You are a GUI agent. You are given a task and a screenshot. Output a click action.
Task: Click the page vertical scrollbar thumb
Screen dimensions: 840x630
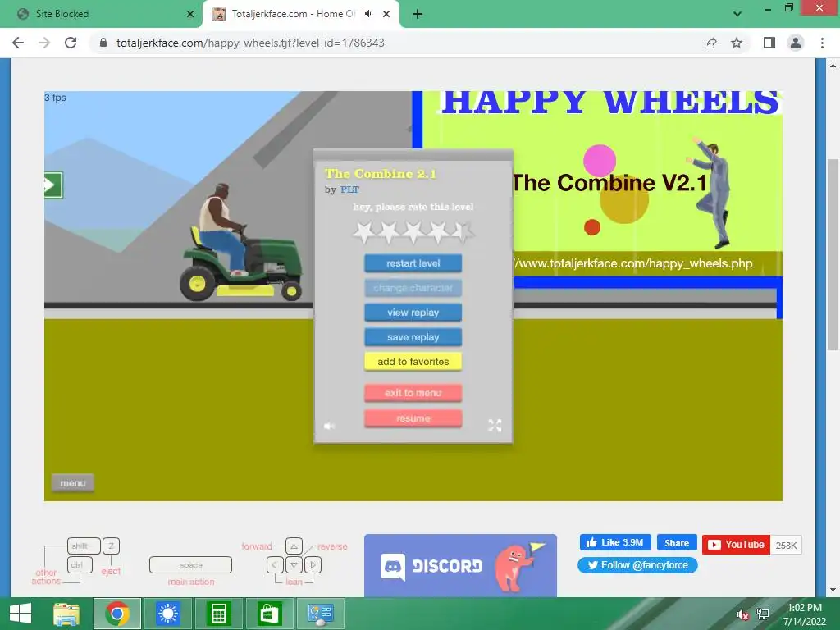tap(833, 254)
